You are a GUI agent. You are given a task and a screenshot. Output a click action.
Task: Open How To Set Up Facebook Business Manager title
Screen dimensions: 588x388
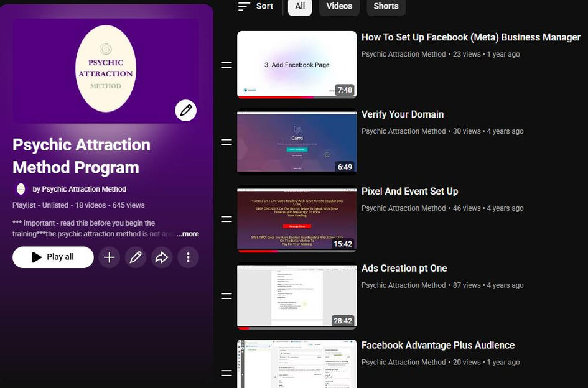[x=471, y=37]
